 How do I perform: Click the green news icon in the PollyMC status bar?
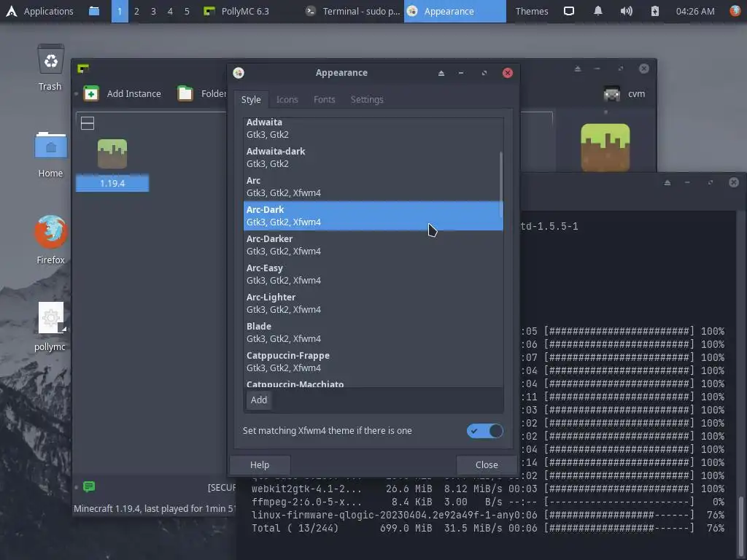pyautogui.click(x=88, y=486)
